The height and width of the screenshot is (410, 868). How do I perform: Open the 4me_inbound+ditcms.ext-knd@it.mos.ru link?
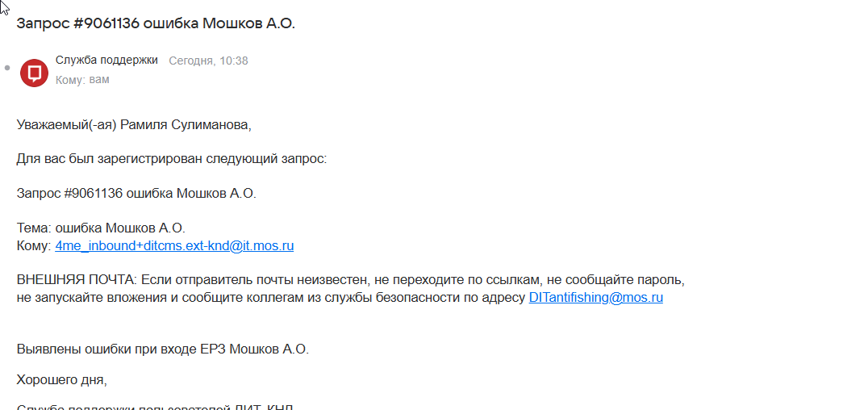coord(174,246)
